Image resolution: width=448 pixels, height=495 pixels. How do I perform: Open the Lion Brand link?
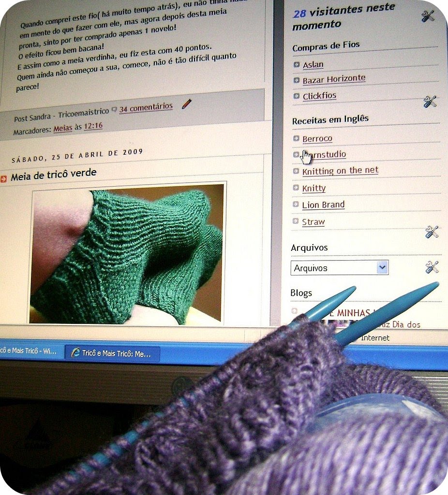pos(323,205)
